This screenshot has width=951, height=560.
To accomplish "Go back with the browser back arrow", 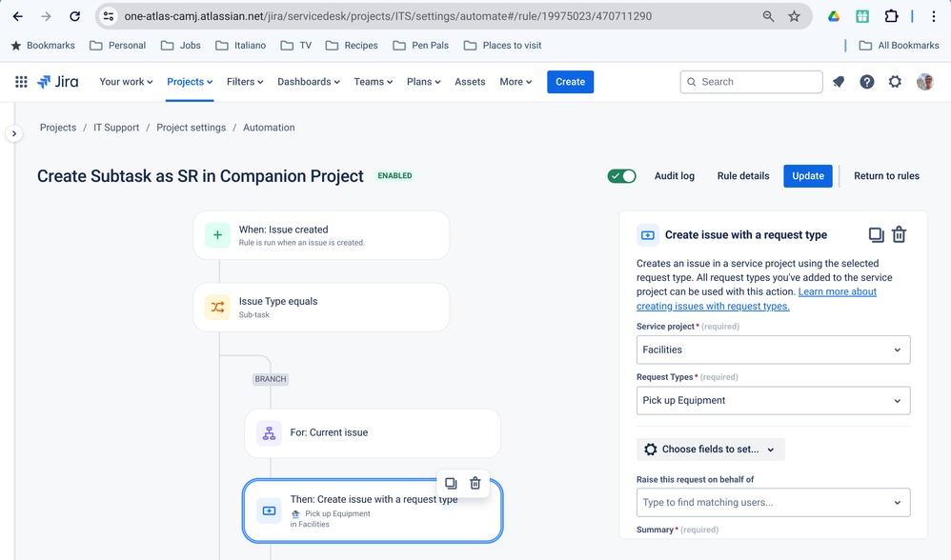I will point(17,16).
